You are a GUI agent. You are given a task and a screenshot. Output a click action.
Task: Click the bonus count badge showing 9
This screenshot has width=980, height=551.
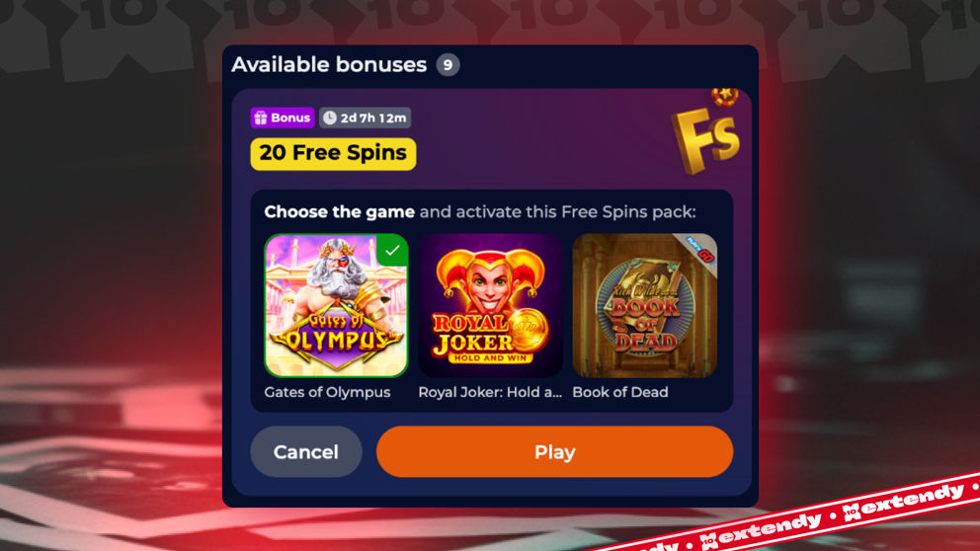pyautogui.click(x=448, y=65)
